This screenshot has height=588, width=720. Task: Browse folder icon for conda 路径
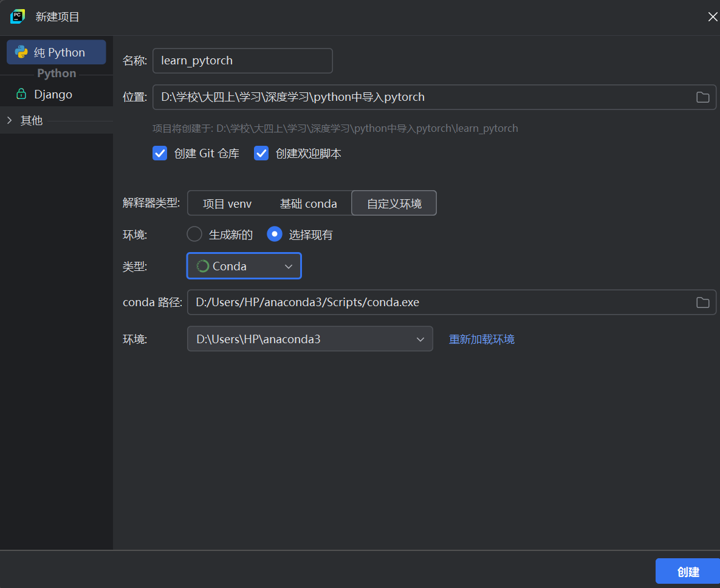click(702, 303)
